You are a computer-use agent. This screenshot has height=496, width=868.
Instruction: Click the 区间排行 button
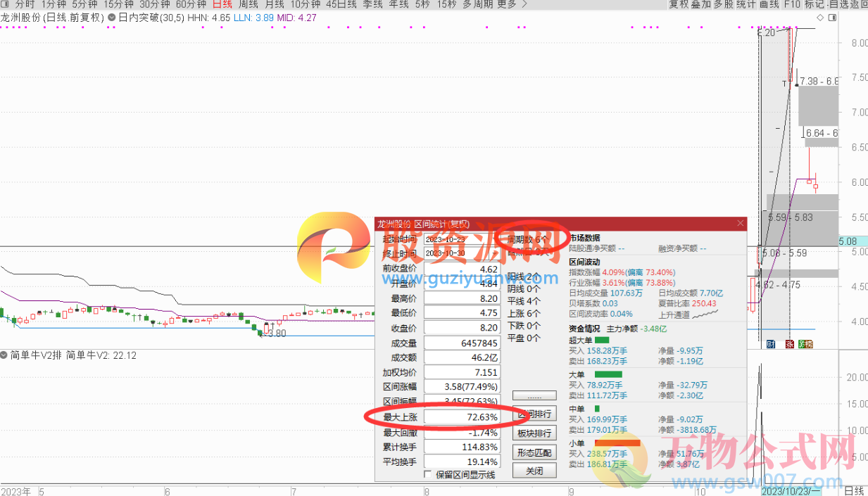click(x=534, y=414)
